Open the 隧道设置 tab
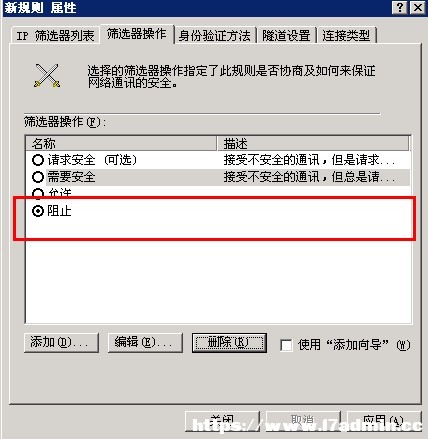Viewport: 428px width, 439px height. (286, 35)
